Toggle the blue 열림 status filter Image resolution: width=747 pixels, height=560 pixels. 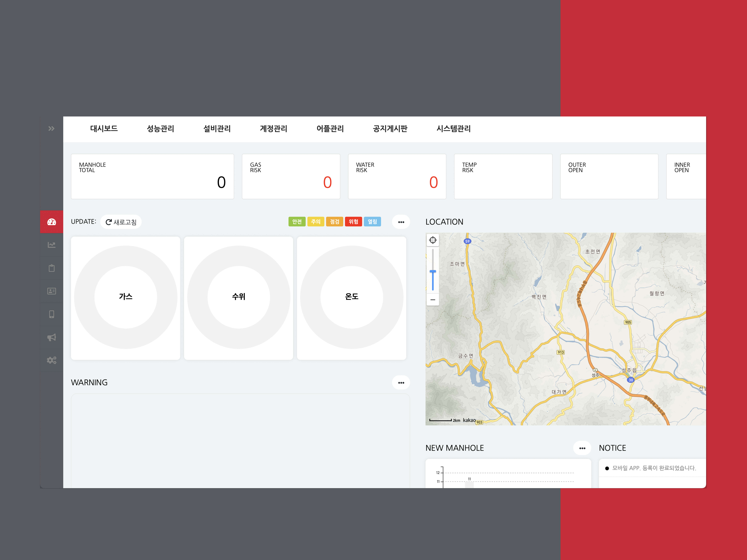click(373, 221)
